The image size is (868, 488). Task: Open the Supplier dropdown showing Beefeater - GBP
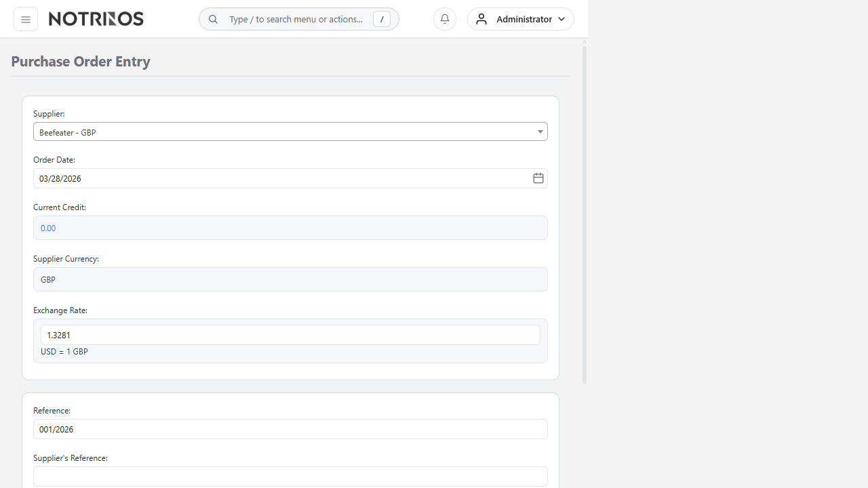[285, 132]
